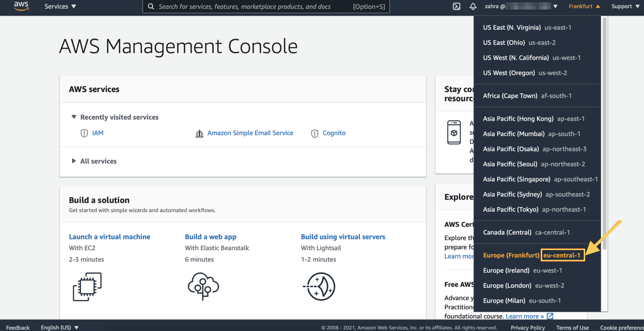Open the English (US) language dropdown

60,327
